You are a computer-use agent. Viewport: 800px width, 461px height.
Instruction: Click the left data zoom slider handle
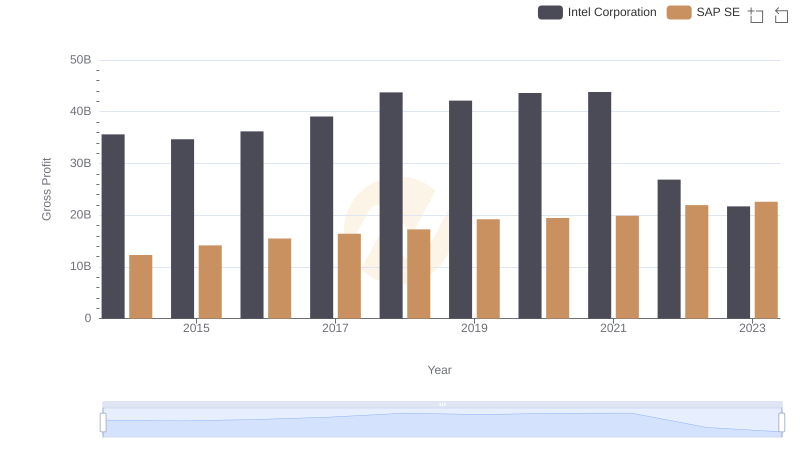tap(103, 423)
